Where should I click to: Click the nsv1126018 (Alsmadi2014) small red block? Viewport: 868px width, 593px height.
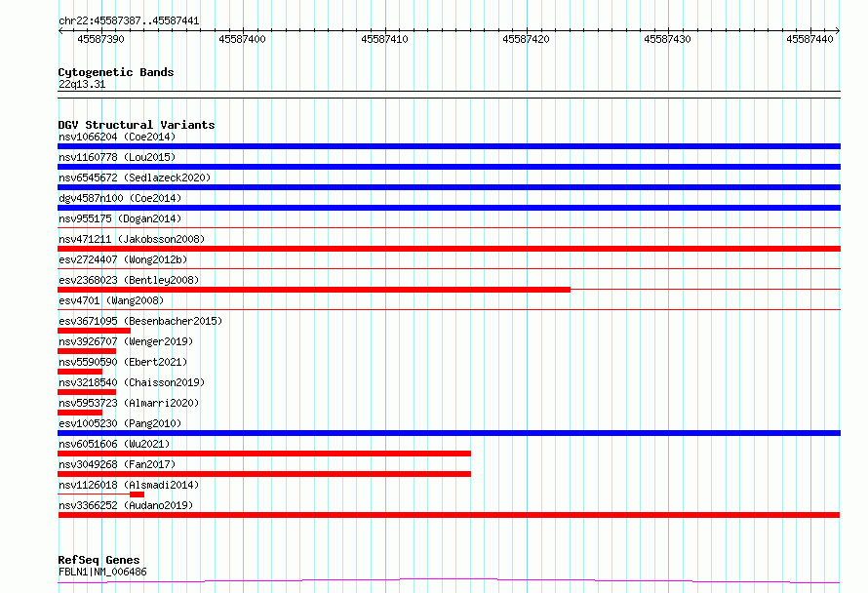click(x=138, y=494)
